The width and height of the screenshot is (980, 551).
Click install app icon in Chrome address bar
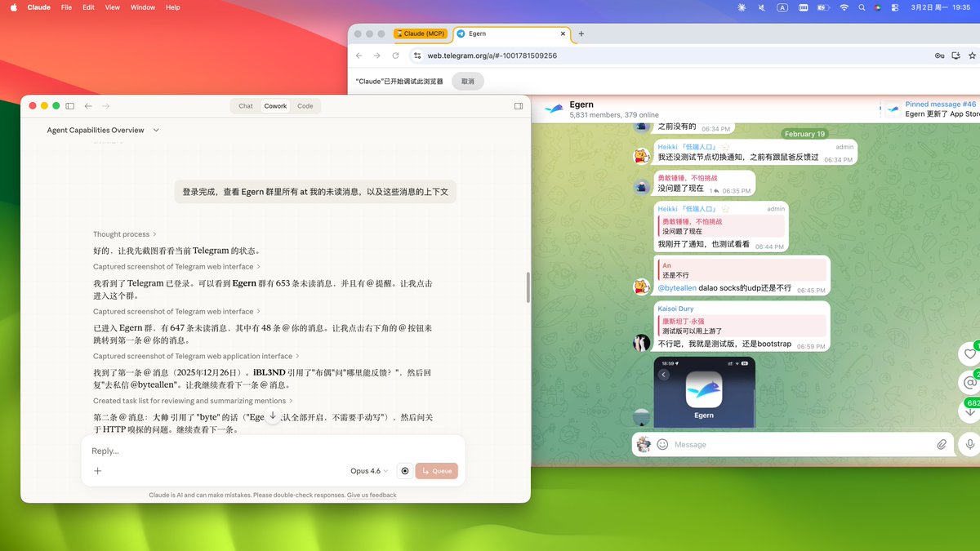pos(956,56)
